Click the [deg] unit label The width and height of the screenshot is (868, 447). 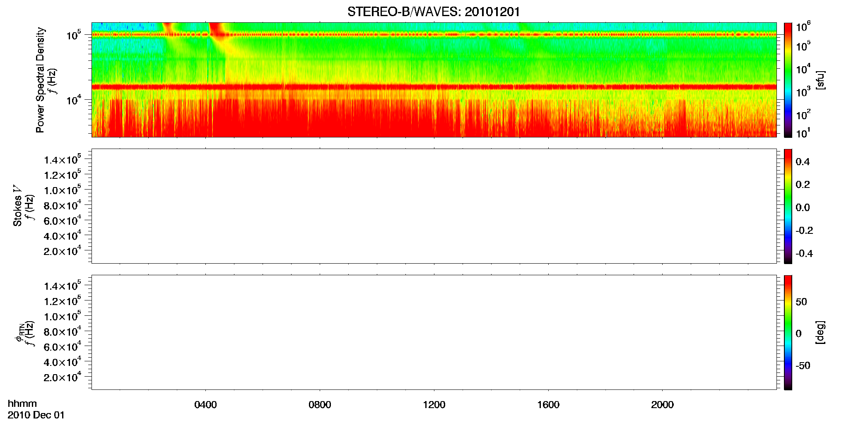tap(820, 332)
